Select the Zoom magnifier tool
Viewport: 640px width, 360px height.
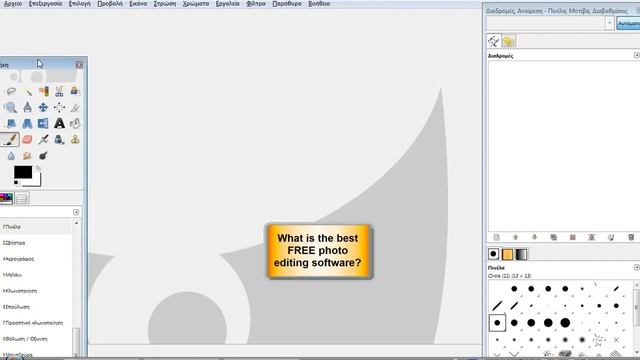pyautogui.click(x=11, y=107)
